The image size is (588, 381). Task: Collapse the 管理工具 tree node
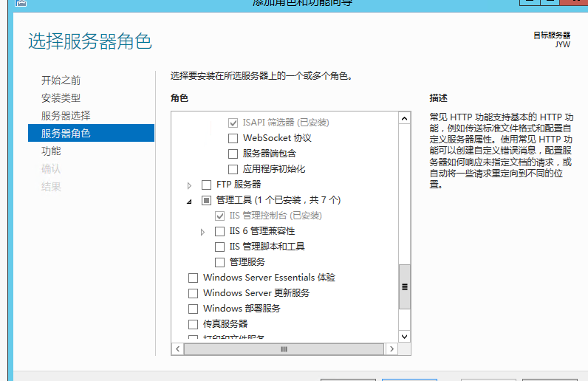point(189,201)
